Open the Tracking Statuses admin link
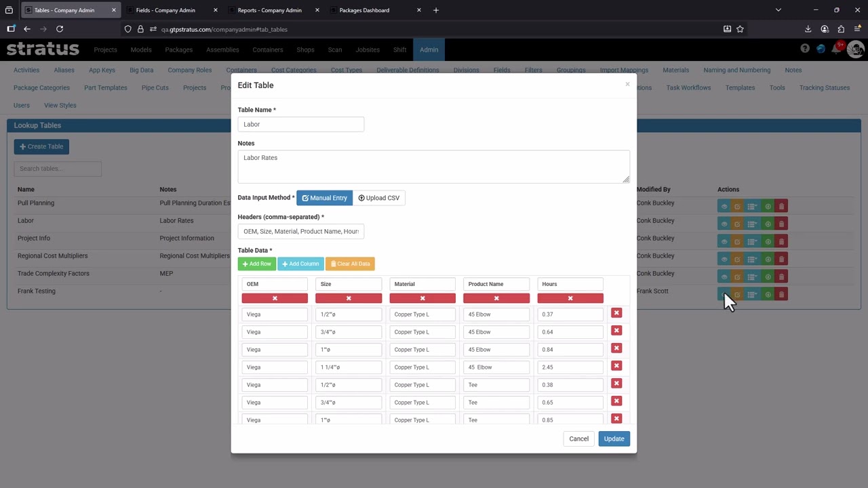Screen dimensions: 868x488 click(824, 87)
